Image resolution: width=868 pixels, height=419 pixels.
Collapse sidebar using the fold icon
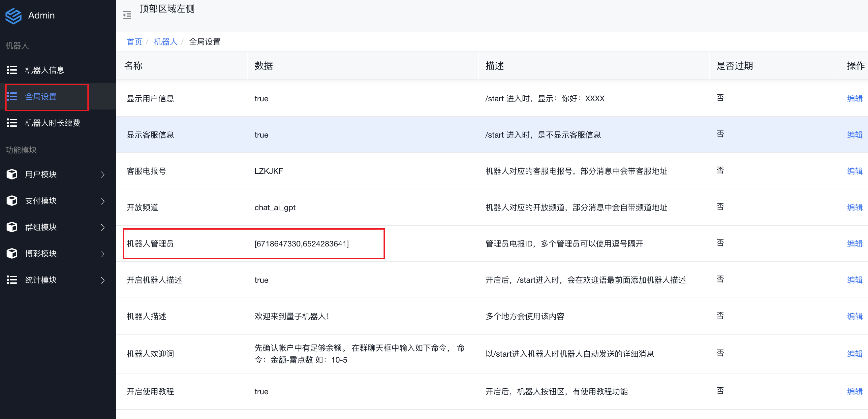[127, 15]
